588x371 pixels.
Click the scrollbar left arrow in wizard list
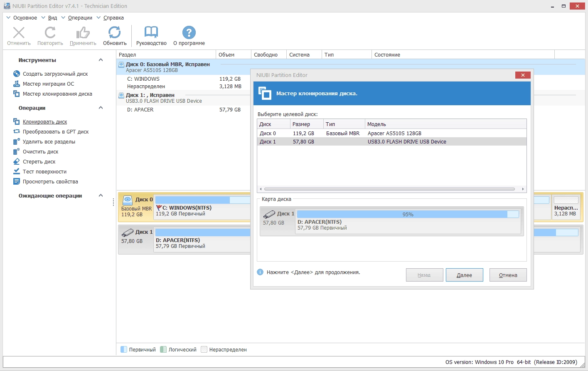(261, 189)
